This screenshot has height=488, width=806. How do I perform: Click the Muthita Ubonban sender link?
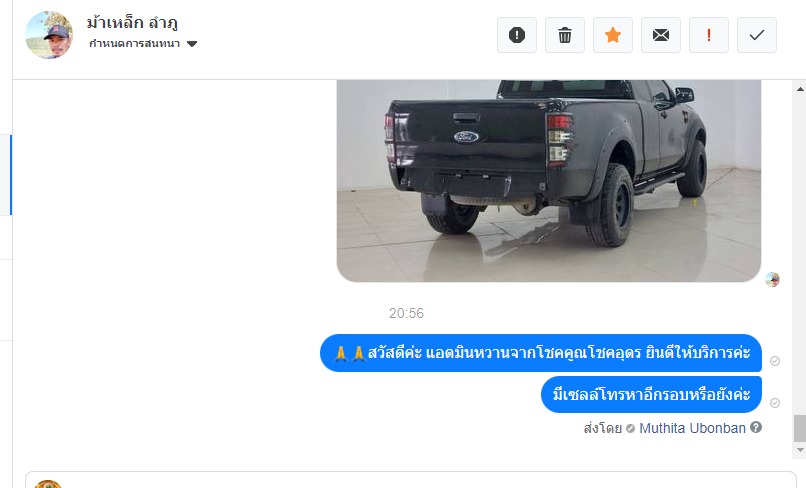click(x=692, y=428)
